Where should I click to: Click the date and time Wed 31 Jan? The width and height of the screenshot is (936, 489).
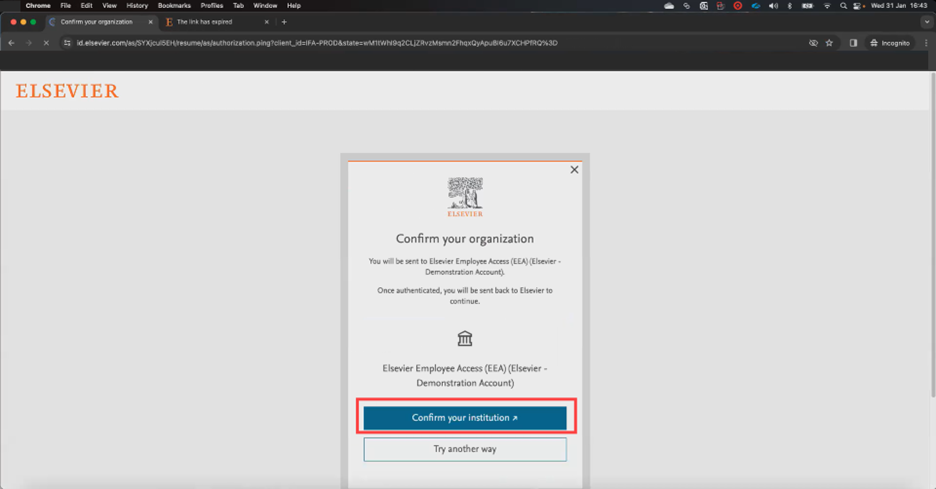pyautogui.click(x=898, y=5)
